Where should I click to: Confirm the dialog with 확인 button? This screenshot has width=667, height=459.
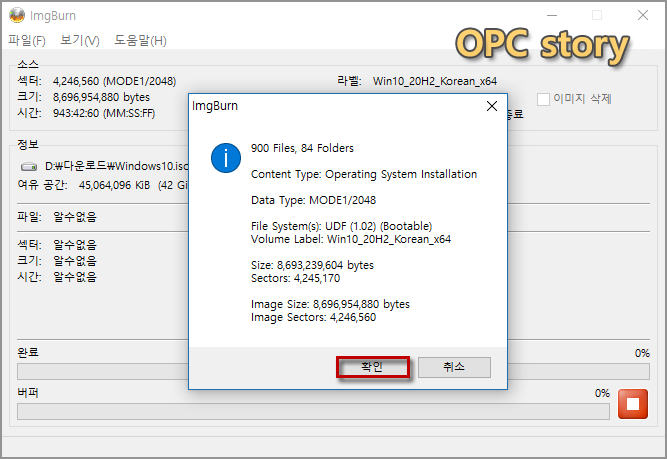pyautogui.click(x=373, y=367)
